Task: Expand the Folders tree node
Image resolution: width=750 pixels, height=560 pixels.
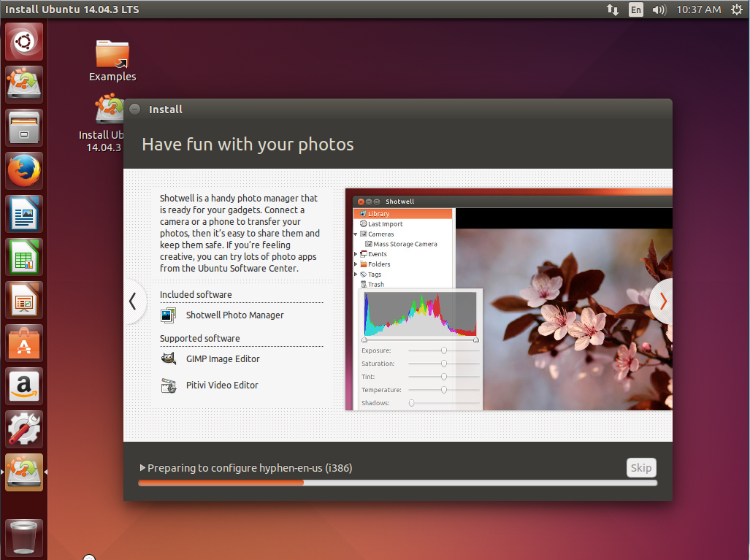Action: [x=356, y=264]
